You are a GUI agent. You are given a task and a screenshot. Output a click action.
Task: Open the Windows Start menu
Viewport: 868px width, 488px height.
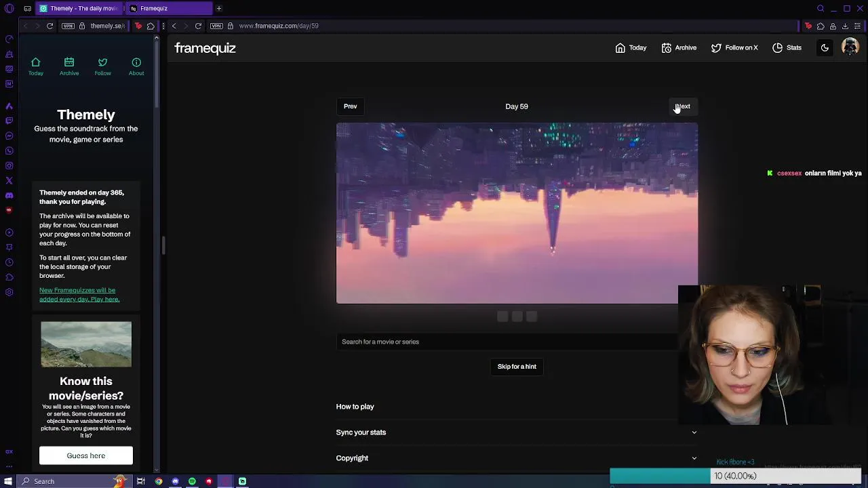point(8,481)
